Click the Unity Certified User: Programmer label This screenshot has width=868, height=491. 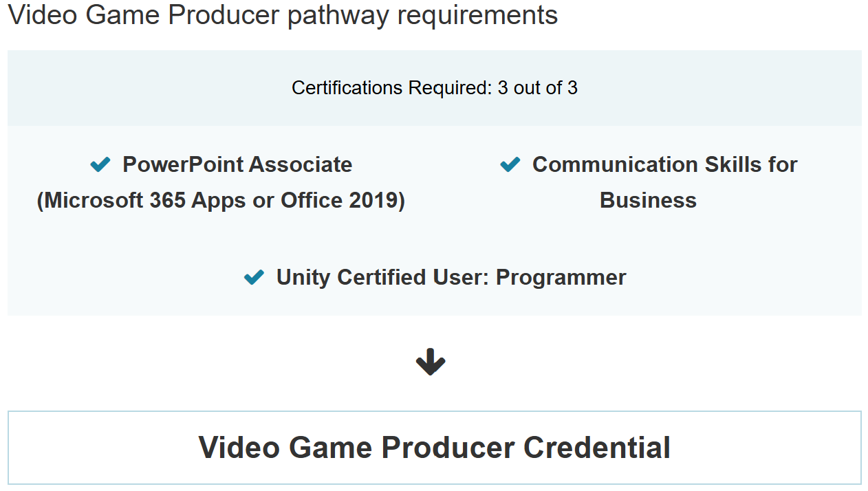pos(451,277)
